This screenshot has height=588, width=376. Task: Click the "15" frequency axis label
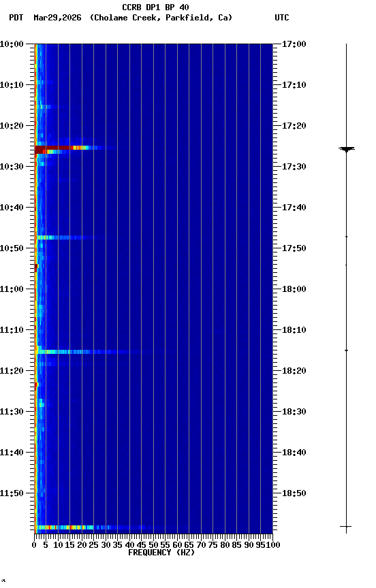[x=69, y=546]
